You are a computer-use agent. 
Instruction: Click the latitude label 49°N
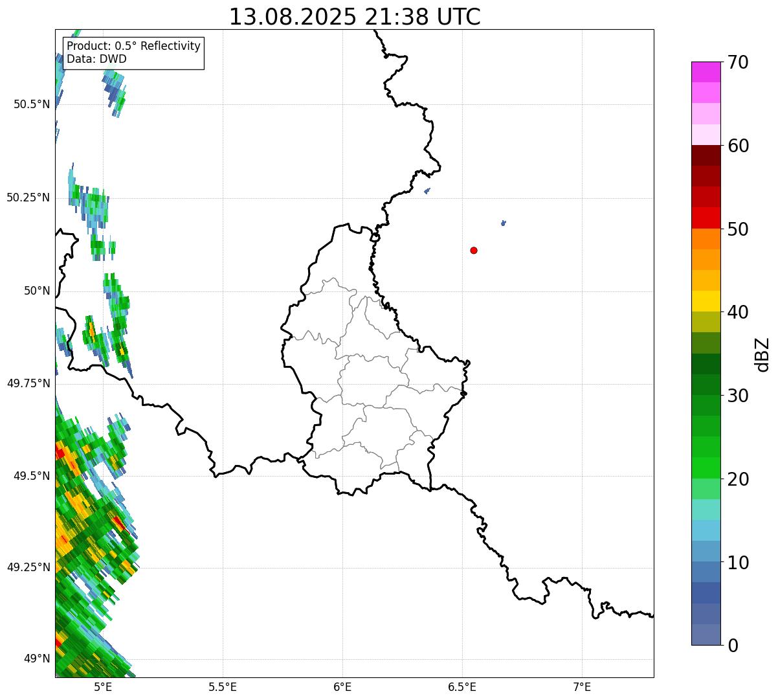pos(37,659)
